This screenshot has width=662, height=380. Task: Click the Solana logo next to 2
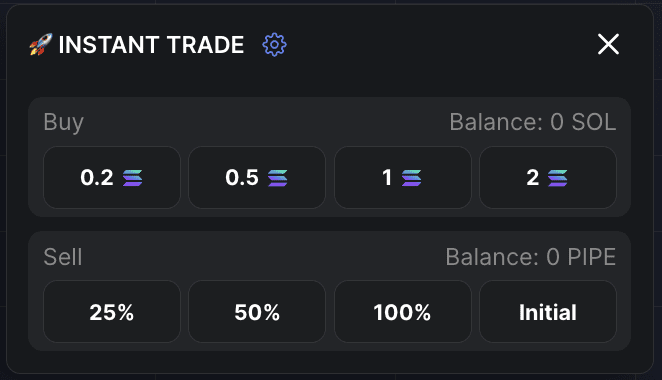pos(558,178)
